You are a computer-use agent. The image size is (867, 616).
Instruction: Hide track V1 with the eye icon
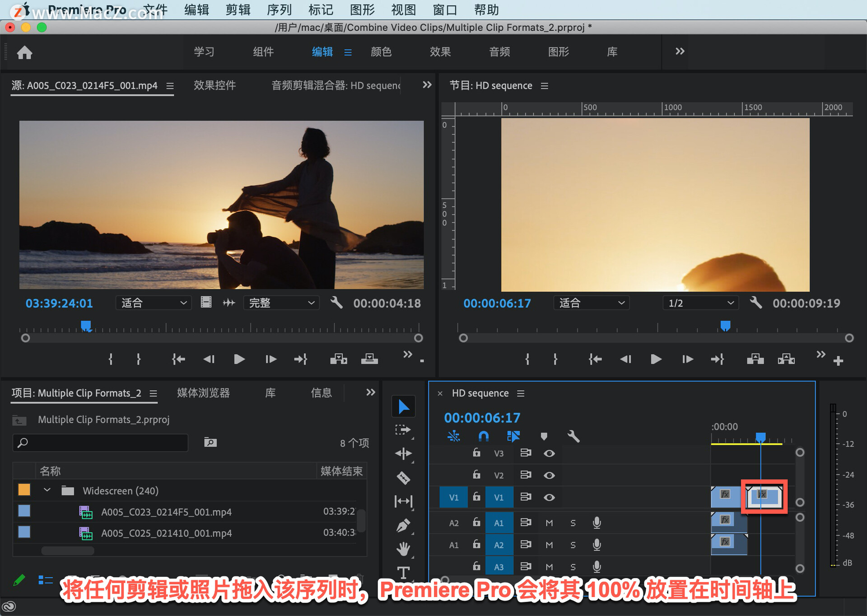click(549, 497)
